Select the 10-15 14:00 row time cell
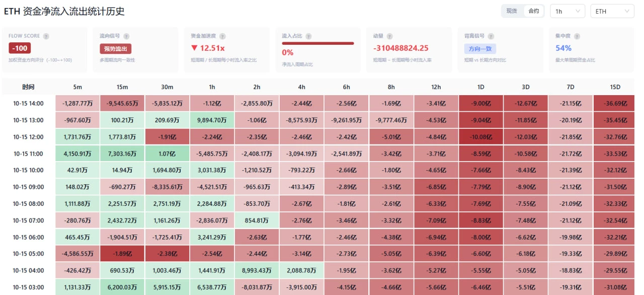The image size is (644, 295). 29,104
